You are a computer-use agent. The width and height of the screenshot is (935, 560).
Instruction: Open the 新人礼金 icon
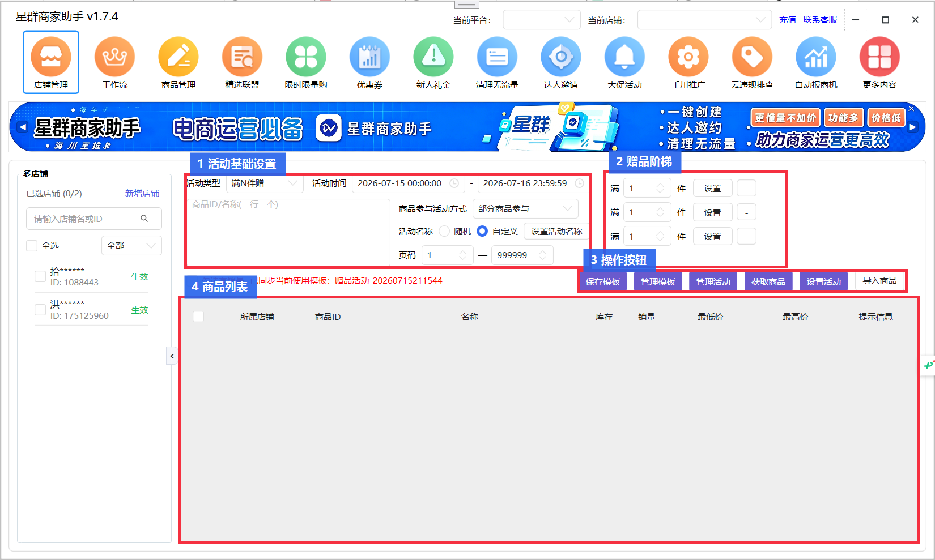[x=433, y=57]
